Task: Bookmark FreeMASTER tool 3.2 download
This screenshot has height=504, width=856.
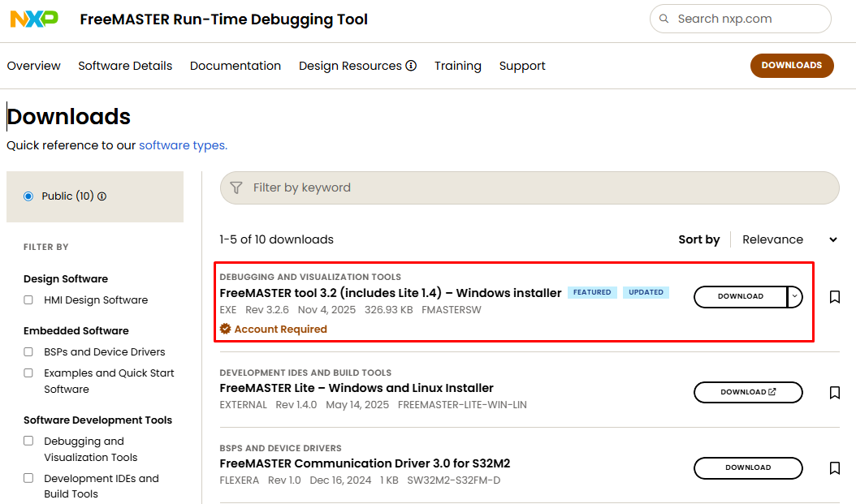Action: click(x=834, y=297)
